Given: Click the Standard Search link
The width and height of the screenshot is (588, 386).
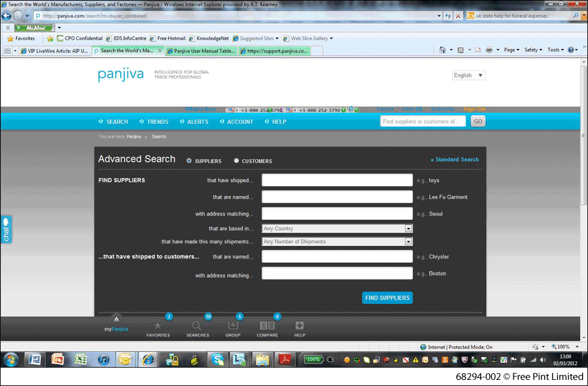Looking at the screenshot, I should [x=455, y=160].
